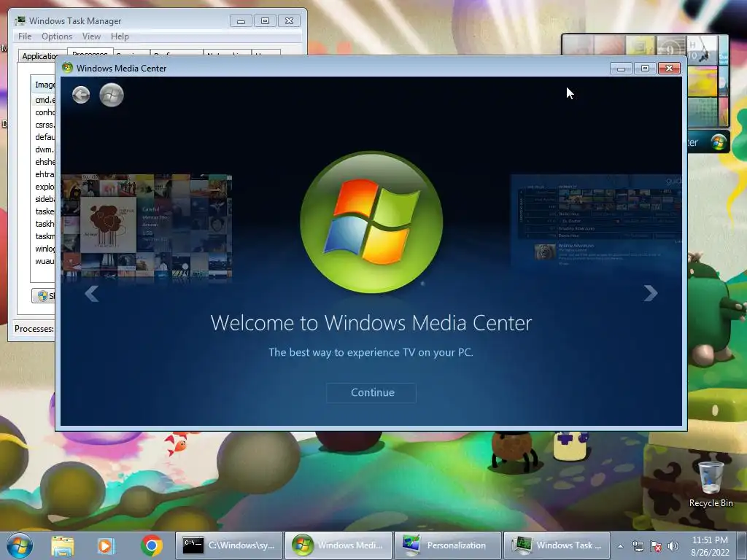Maximize the Windows Task Manager window
747x560 pixels.
265,21
